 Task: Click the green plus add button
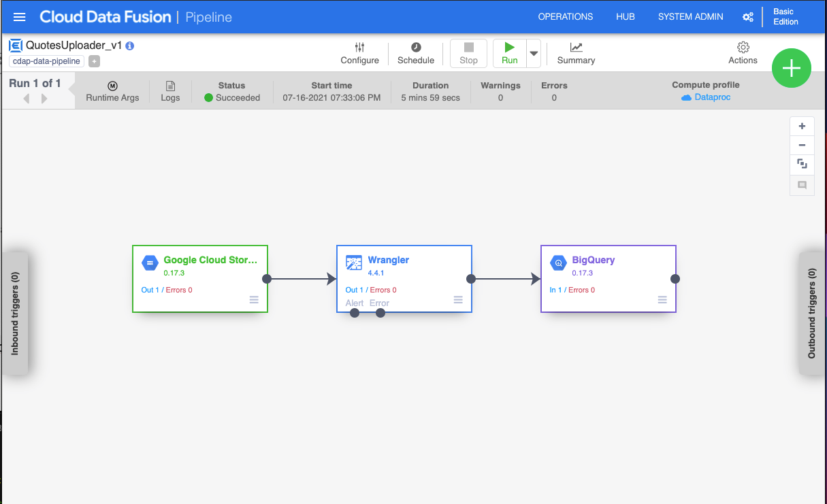(791, 68)
